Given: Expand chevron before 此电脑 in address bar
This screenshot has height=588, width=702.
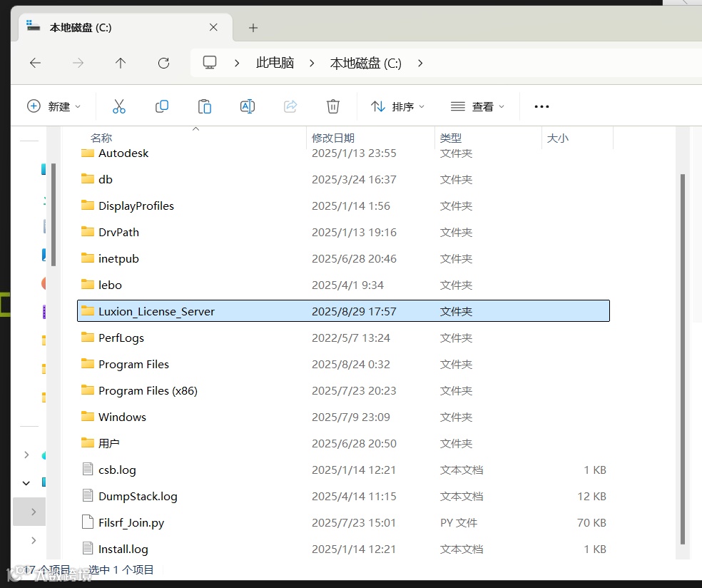Looking at the screenshot, I should tap(237, 63).
